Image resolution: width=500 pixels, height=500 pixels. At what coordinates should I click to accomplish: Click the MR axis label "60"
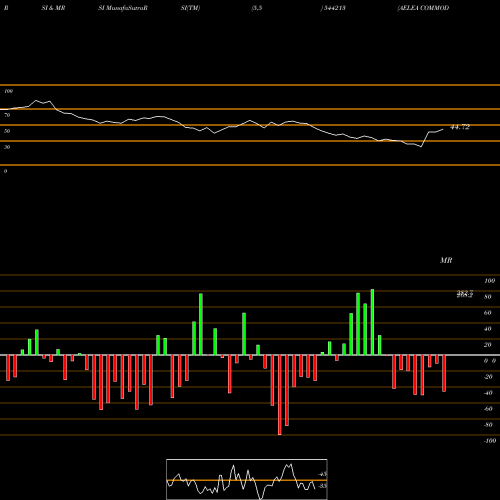point(488,313)
